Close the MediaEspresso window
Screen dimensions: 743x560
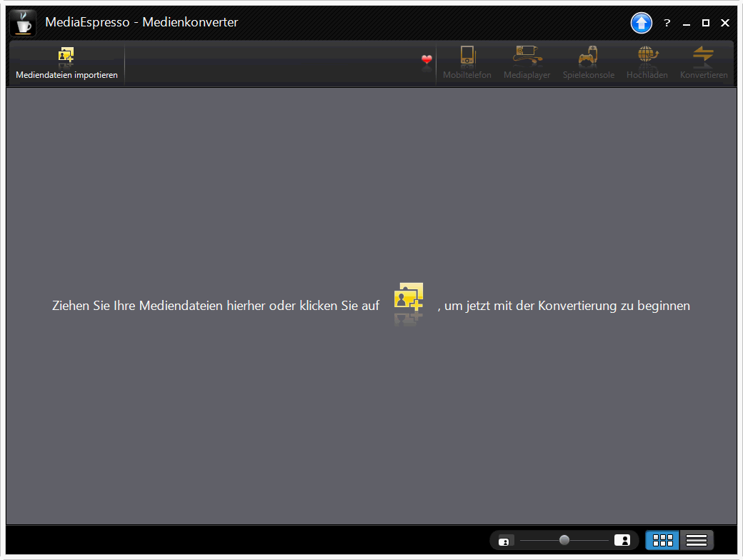point(725,23)
